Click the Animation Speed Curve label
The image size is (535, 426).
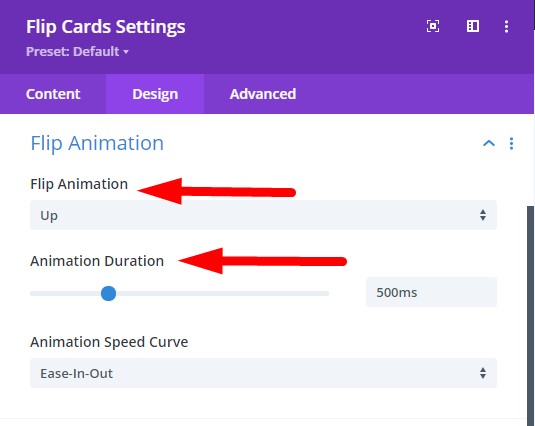click(109, 342)
